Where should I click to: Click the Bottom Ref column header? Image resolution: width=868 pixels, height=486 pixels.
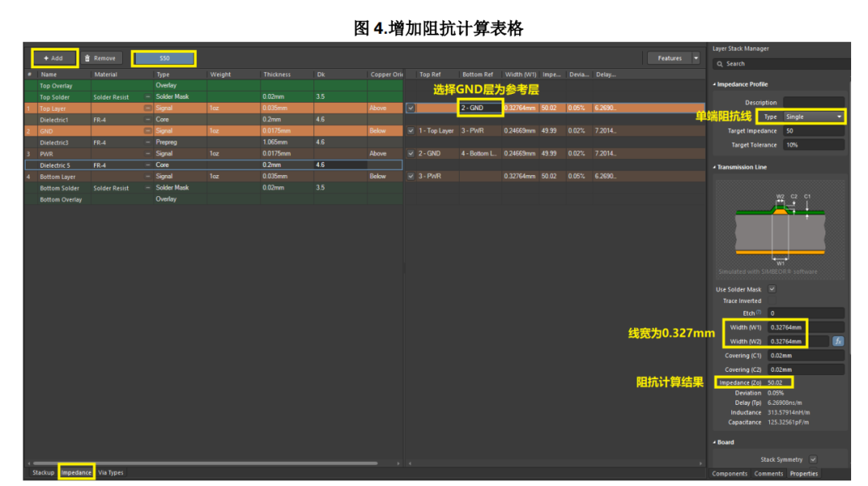479,74
